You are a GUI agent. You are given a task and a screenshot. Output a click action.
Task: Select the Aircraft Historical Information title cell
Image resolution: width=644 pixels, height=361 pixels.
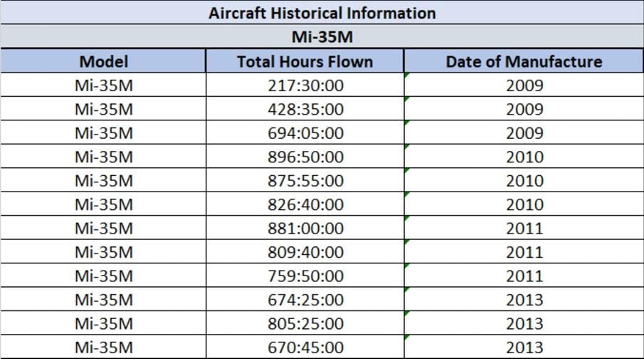point(322,12)
